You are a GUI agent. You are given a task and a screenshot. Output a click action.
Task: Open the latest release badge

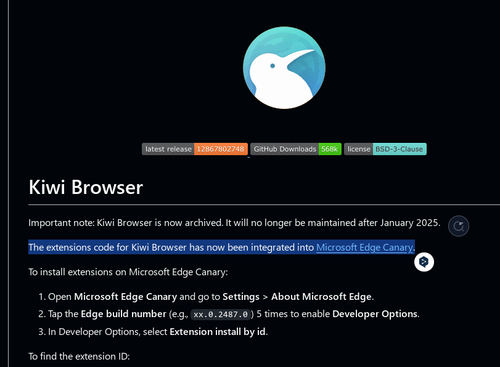pos(195,149)
